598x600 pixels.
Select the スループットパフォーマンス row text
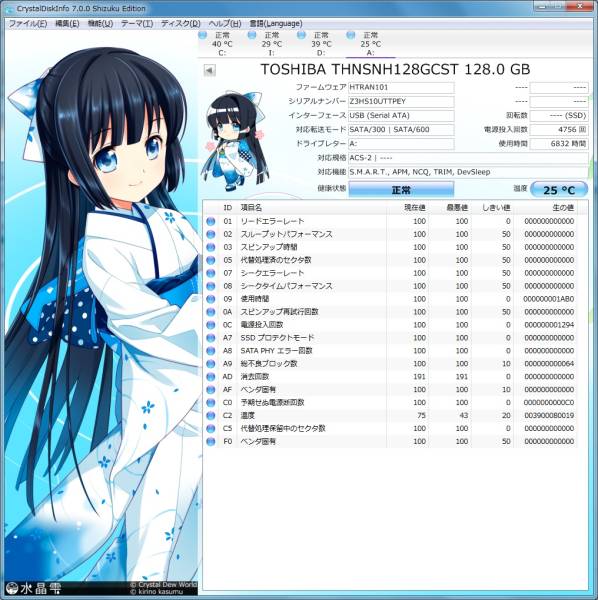[286, 234]
